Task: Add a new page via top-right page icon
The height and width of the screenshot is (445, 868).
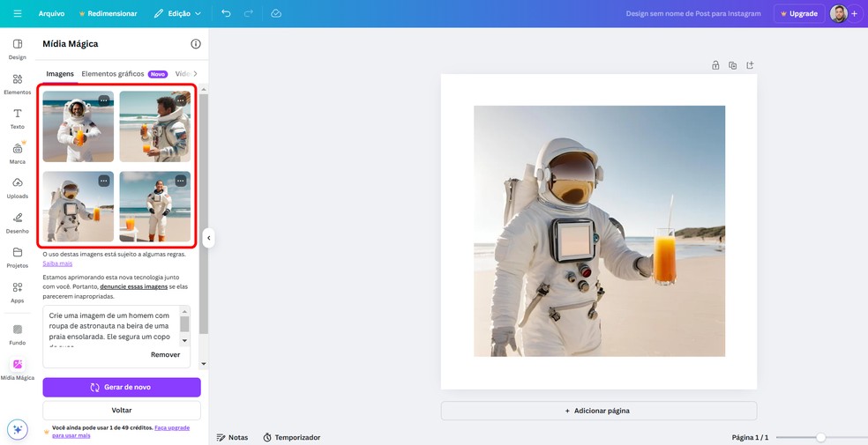Action: click(x=750, y=65)
